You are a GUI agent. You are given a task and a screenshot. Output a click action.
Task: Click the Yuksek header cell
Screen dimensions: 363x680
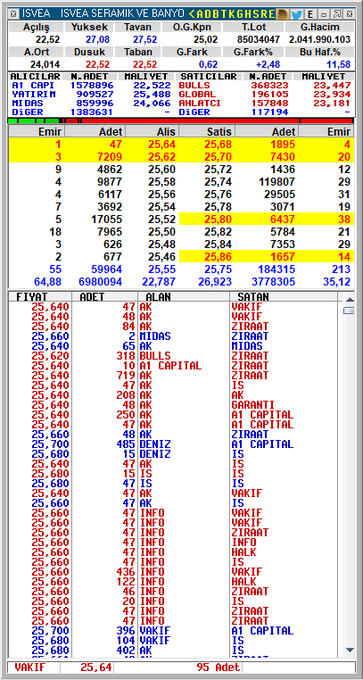90,27
